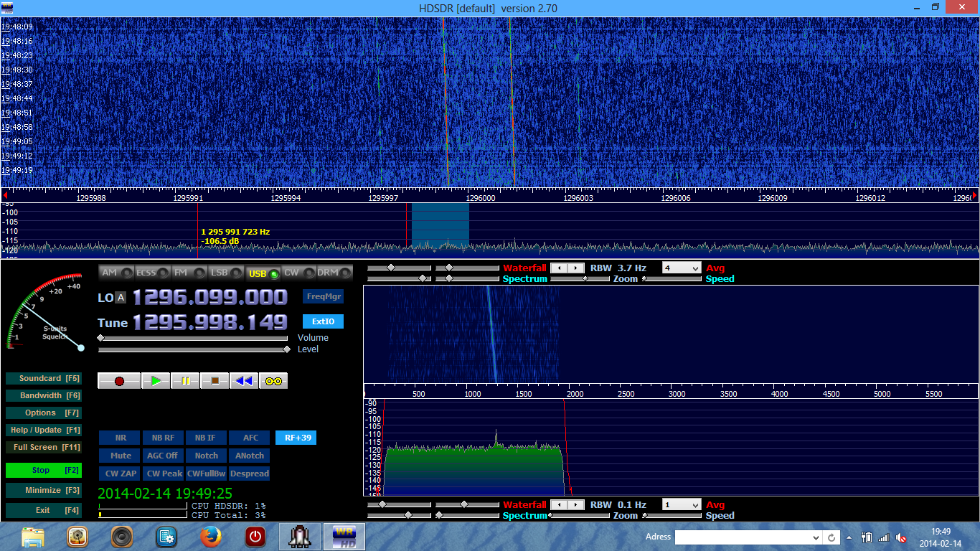Screen dimensions: 980x551
Task: Toggle NR noise reduction
Action: [120, 438]
